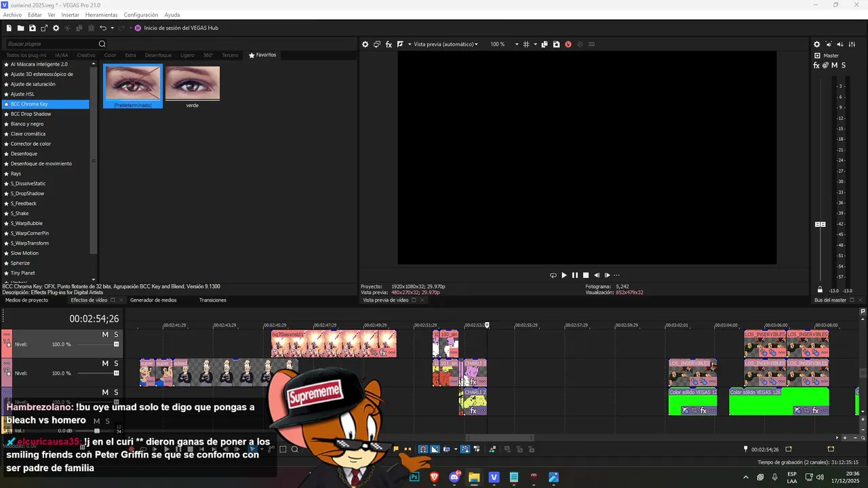Screen dimensions: 868x488
Task: Expand the overlays dropdown arrow next to grid
Action: pos(535,44)
